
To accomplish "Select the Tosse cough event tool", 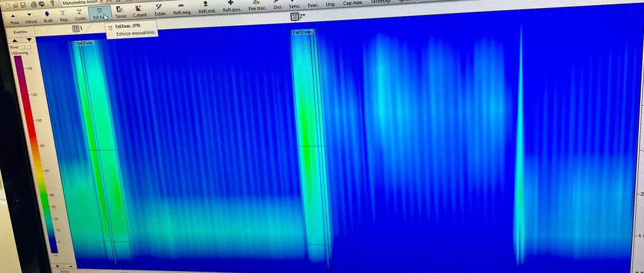I will 120,13.
